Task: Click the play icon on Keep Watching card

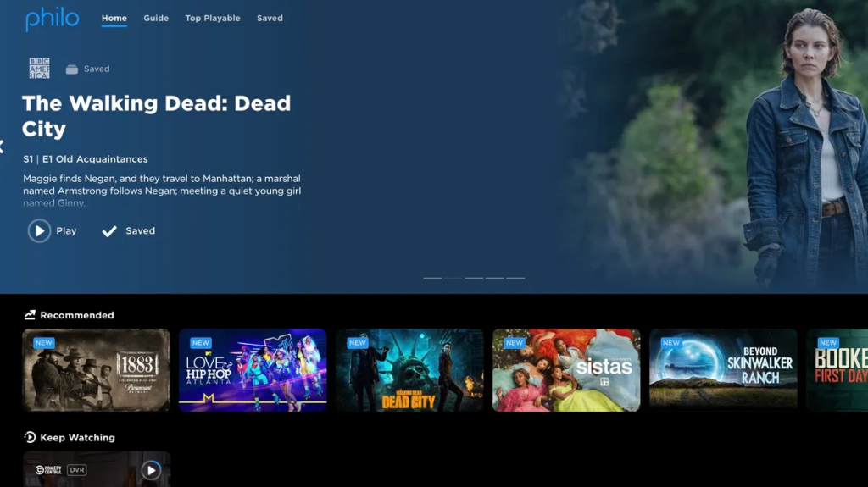Action: 151,470
